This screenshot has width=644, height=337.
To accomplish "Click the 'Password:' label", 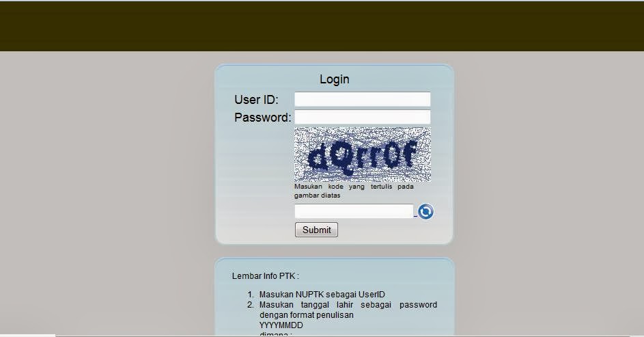I will click(262, 118).
